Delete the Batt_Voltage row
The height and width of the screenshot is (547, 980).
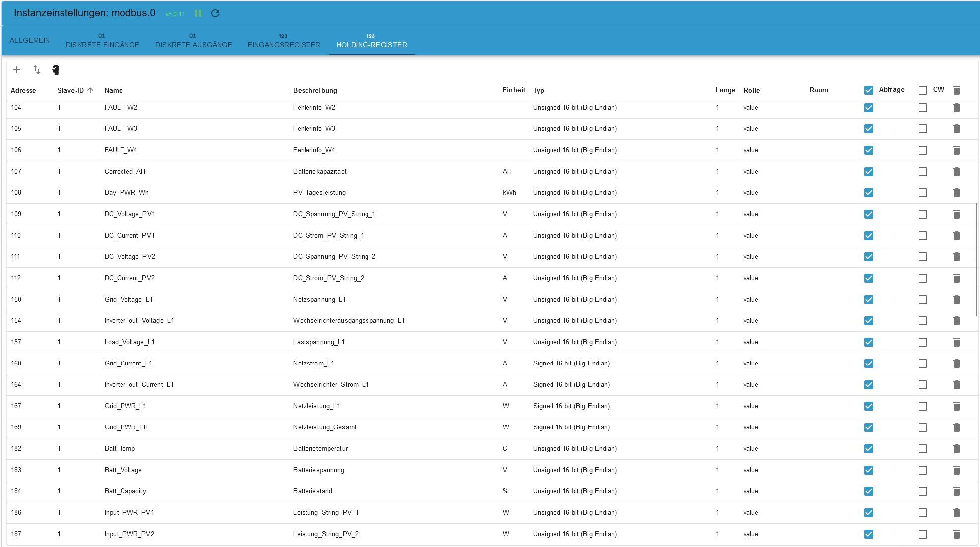click(957, 470)
